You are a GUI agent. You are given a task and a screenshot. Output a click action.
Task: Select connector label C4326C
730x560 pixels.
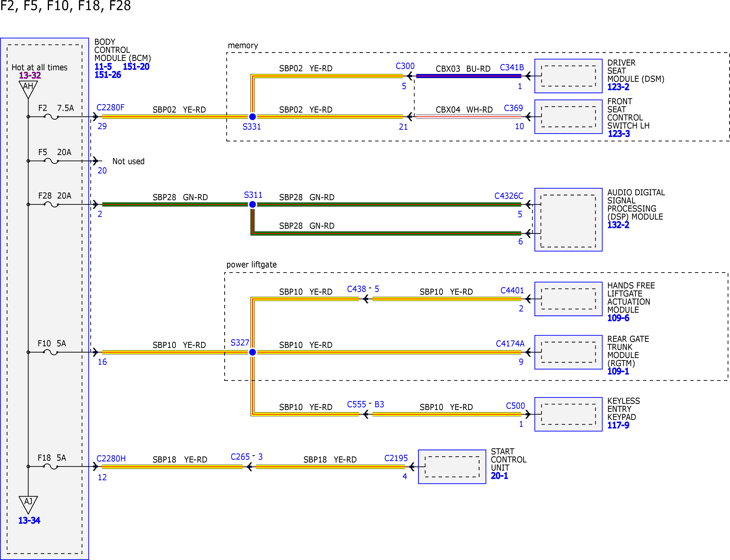click(x=509, y=196)
